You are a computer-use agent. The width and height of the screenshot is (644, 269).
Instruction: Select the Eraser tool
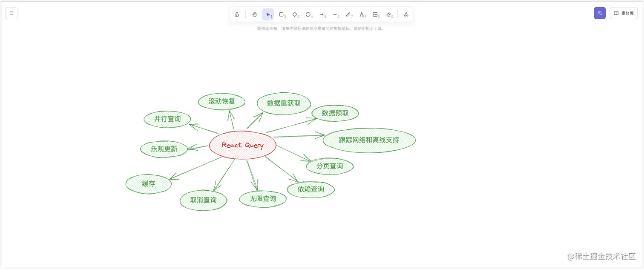pyautogui.click(x=389, y=14)
